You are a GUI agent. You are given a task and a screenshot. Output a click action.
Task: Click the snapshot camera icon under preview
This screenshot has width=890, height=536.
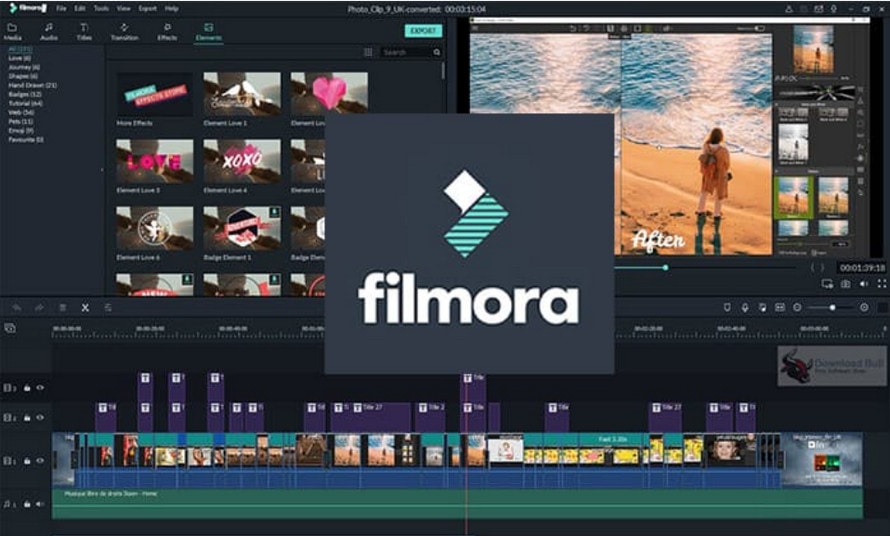pos(846,284)
